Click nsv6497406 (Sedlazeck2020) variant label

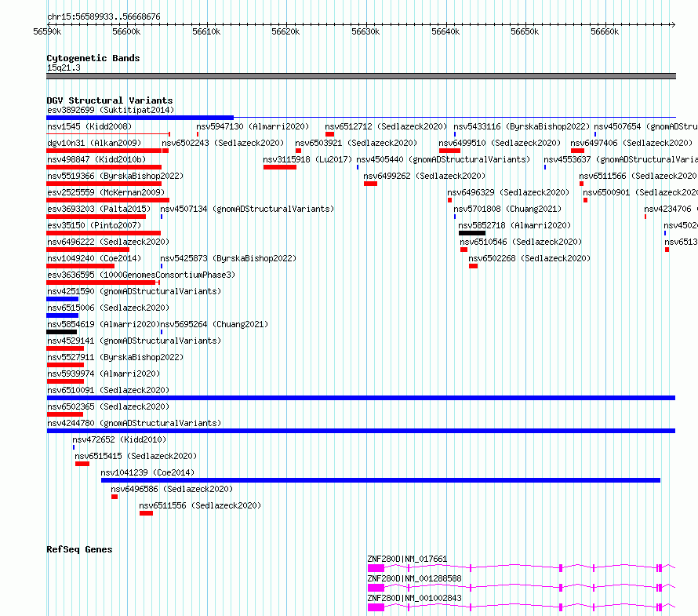click(x=631, y=143)
